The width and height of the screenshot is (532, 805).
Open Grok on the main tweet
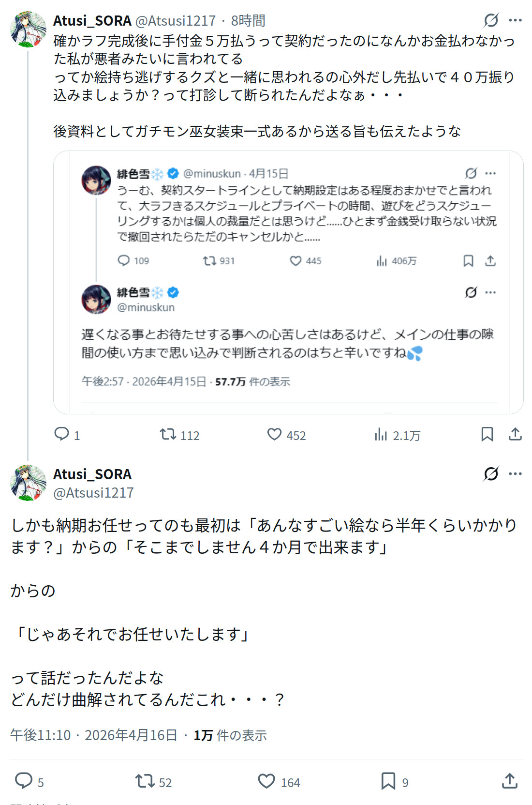(x=491, y=473)
